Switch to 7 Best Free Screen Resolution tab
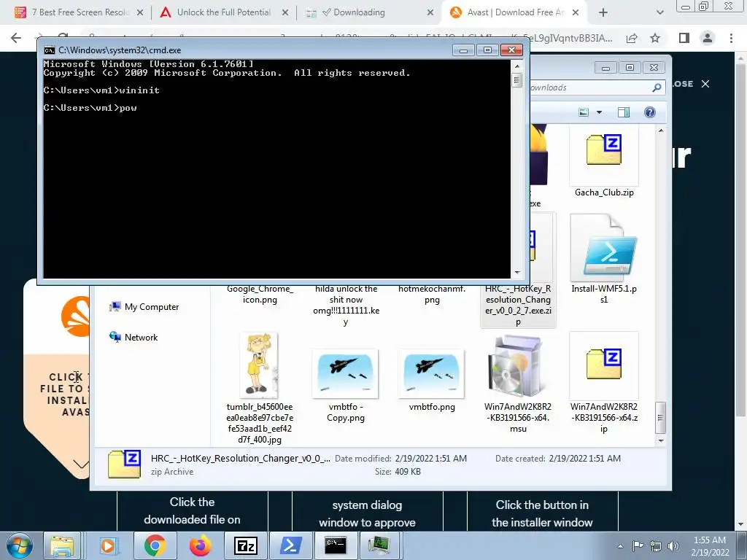747x560 pixels. (x=79, y=12)
